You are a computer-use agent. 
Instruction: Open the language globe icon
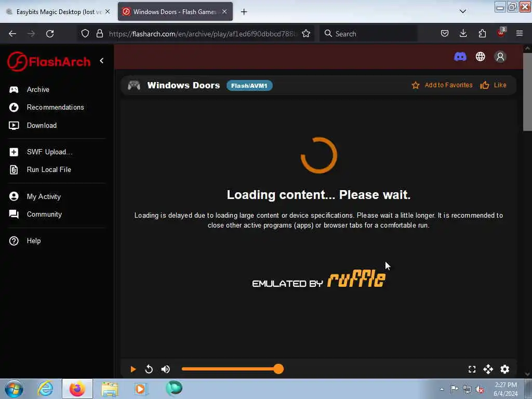tap(481, 57)
